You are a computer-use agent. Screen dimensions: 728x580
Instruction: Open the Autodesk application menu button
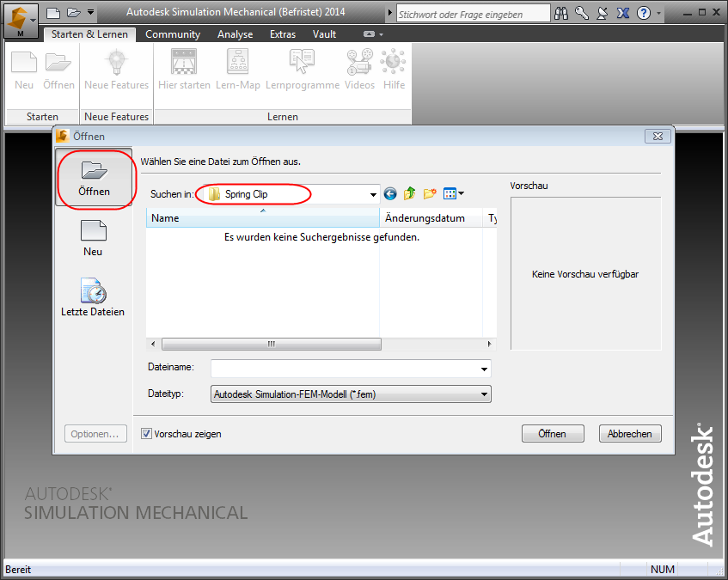pos(21,21)
